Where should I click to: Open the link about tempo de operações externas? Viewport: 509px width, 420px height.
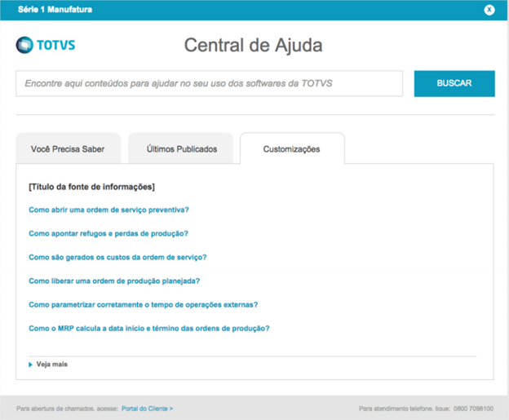pyautogui.click(x=144, y=304)
